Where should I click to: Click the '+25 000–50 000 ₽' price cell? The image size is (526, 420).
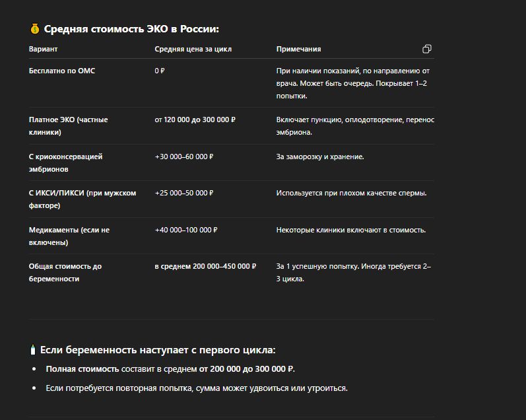pos(184,193)
